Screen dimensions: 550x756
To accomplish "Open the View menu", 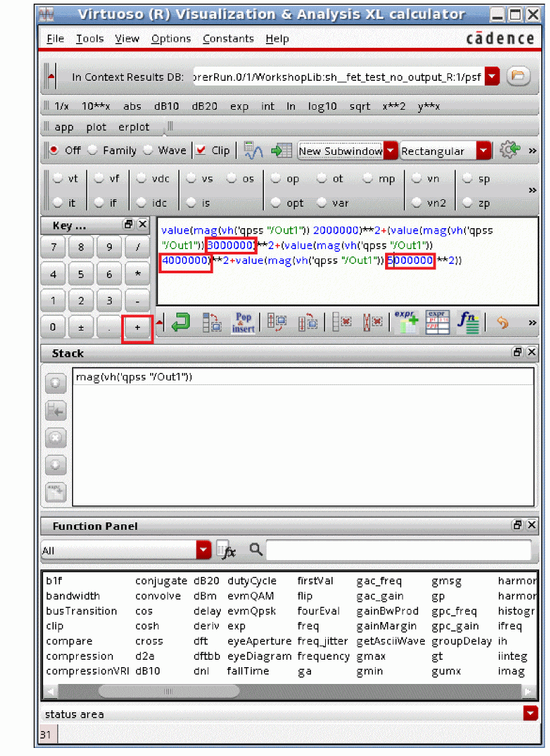I will tap(127, 38).
